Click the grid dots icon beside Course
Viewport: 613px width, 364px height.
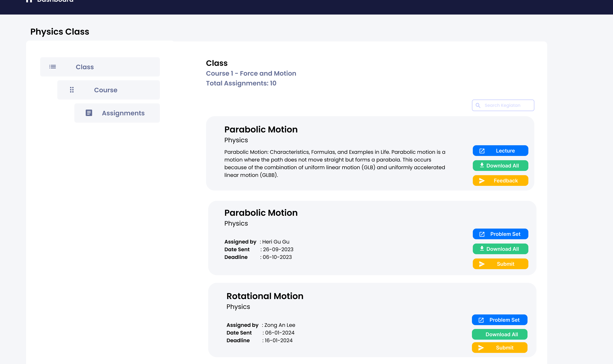72,90
